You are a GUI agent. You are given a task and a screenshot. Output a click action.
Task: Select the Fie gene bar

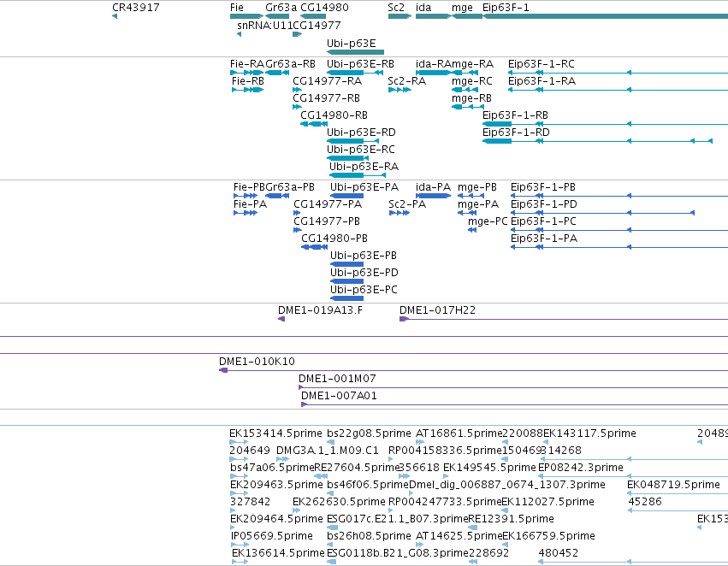(x=246, y=16)
